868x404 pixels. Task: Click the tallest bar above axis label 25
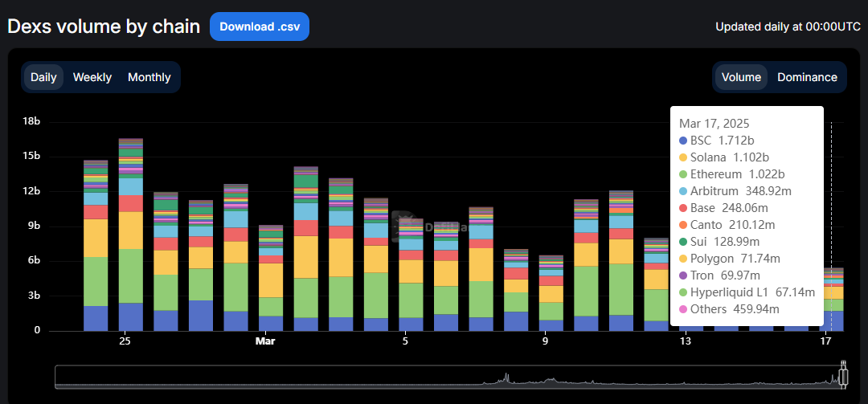[x=131, y=235]
